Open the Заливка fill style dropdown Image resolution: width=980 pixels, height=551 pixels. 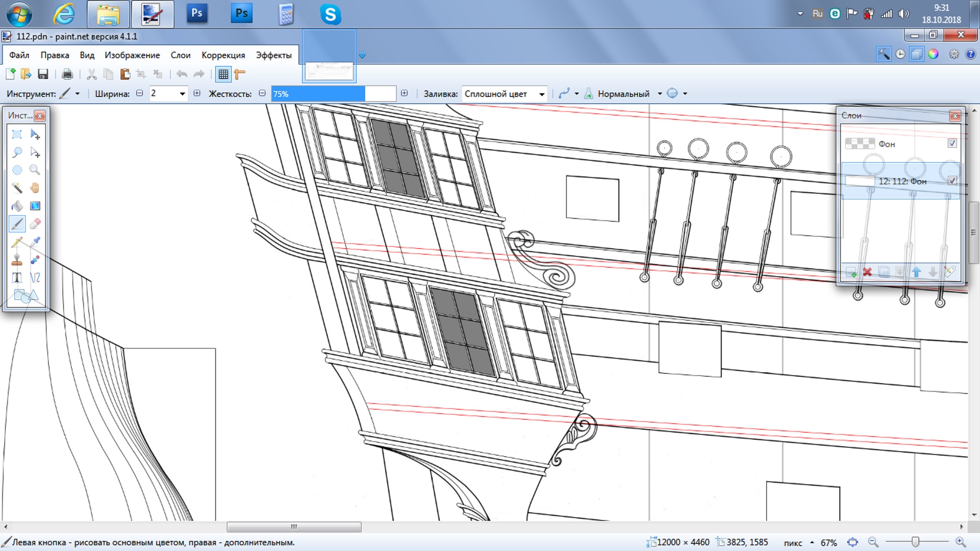tap(542, 94)
